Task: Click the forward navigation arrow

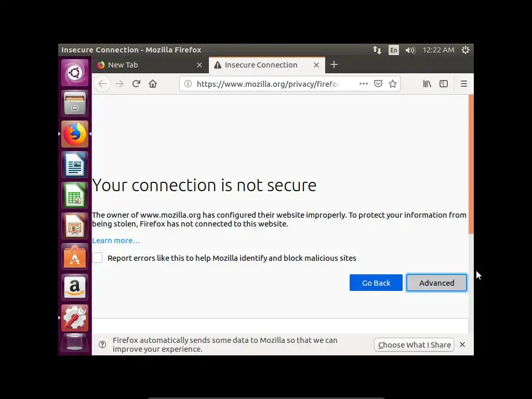Action: click(x=119, y=84)
